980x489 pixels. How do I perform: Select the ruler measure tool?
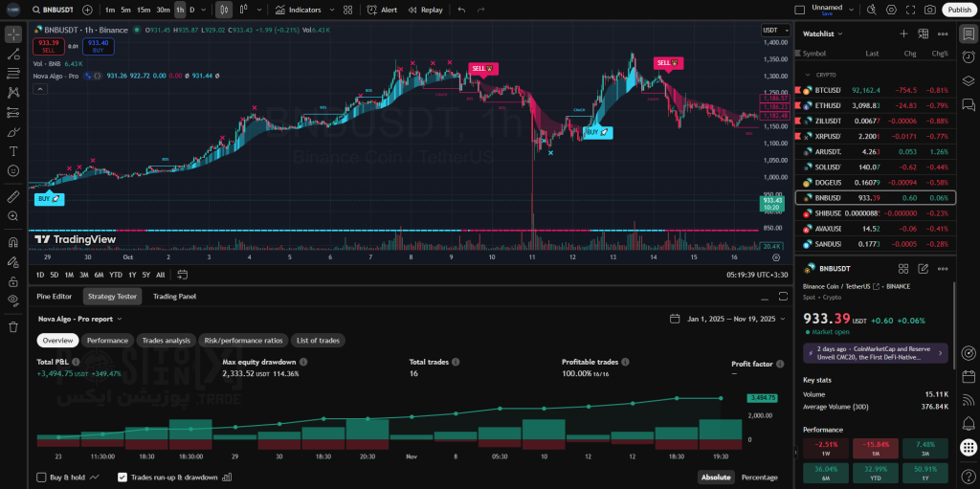click(13, 197)
